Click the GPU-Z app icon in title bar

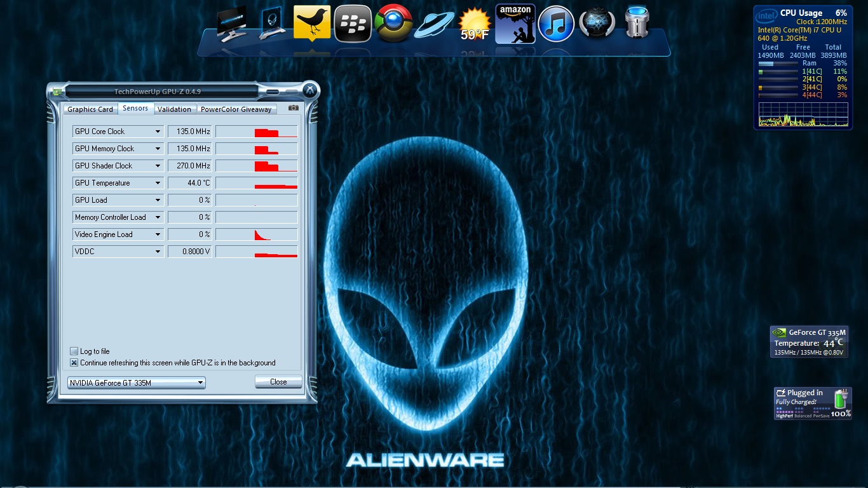(58, 92)
